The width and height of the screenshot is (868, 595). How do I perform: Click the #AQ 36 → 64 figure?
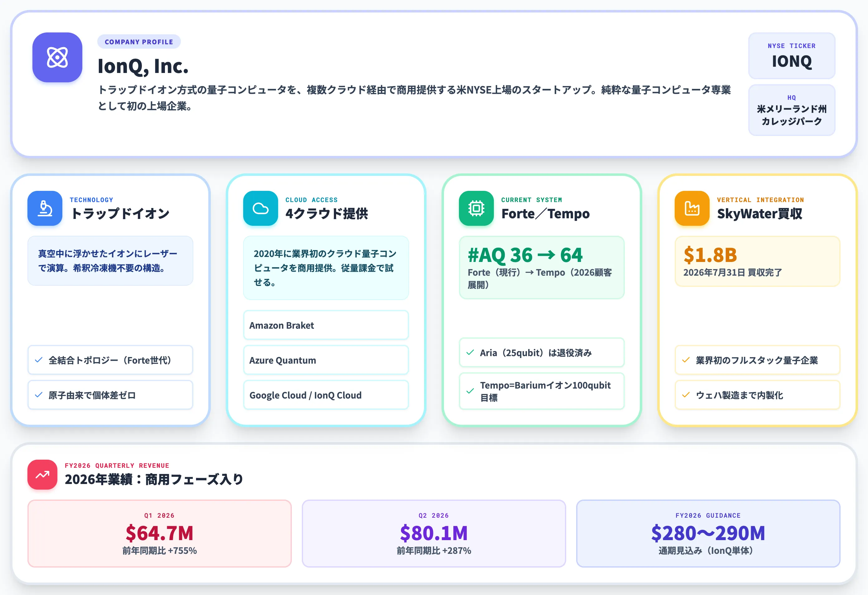[x=525, y=255]
